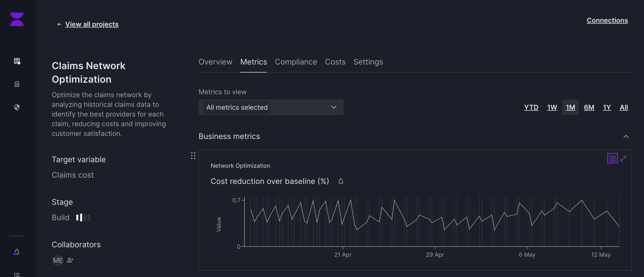Screen dimensions: 644x277
Task: Click the hourglass app logo
Action: [x=17, y=19]
